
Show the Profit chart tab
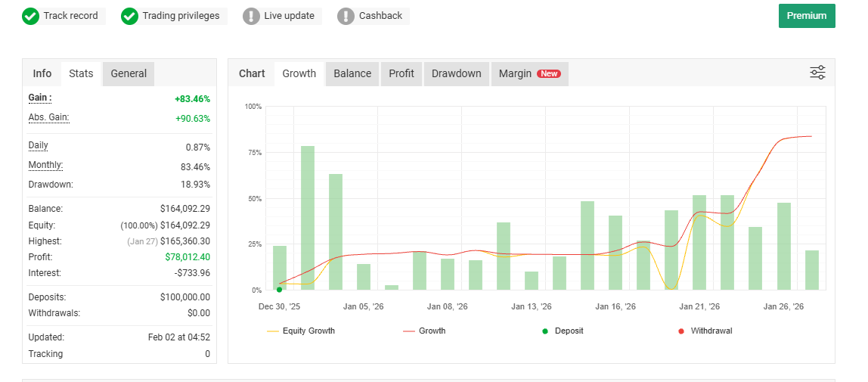pyautogui.click(x=401, y=73)
